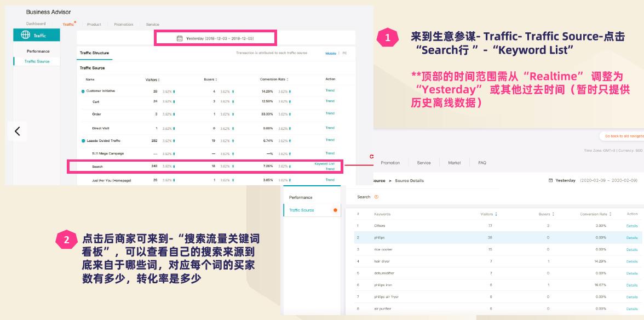
Task: Open Trend for the Order row
Action: click(330, 113)
